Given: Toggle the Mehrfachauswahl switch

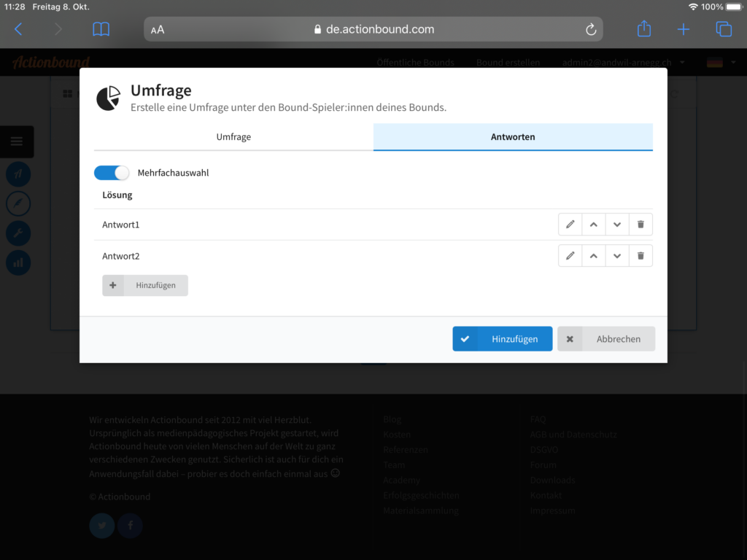Looking at the screenshot, I should click(x=112, y=173).
